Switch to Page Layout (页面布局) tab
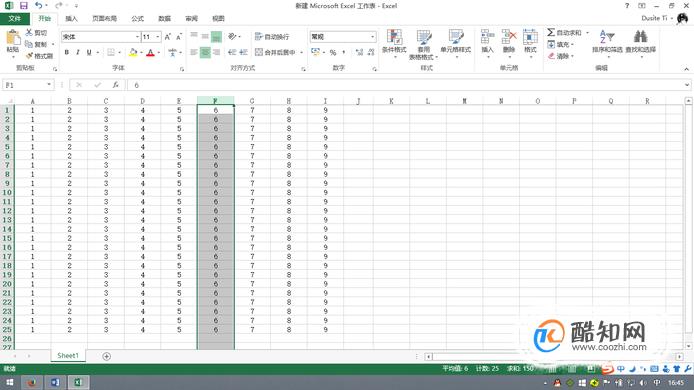This screenshot has height=390, width=694. (x=104, y=19)
